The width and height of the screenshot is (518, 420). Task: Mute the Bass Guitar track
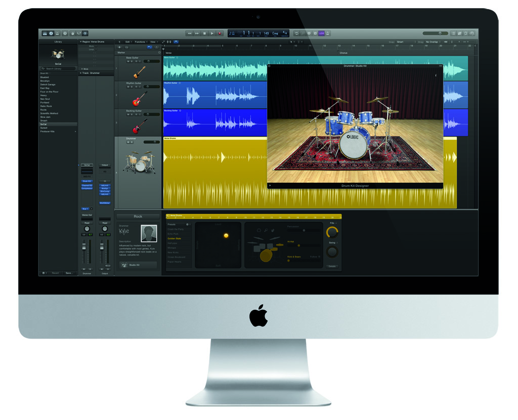point(128,62)
